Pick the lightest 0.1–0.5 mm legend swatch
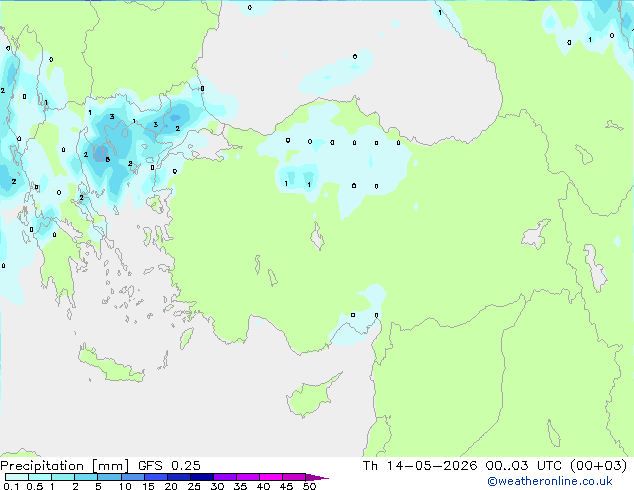634x490 pixels. click(17, 477)
